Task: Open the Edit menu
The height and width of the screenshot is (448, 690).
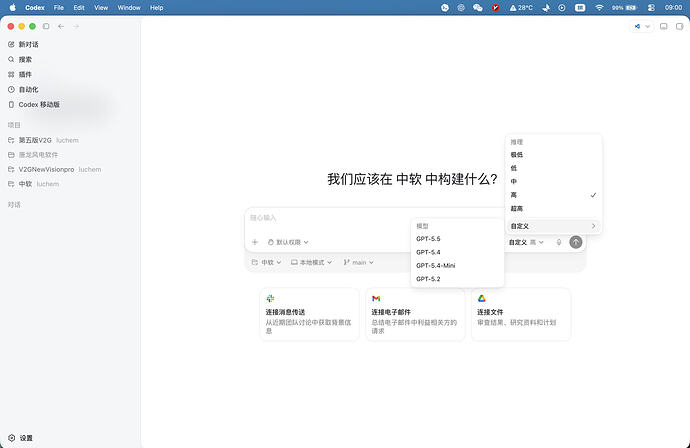Action: tap(79, 7)
